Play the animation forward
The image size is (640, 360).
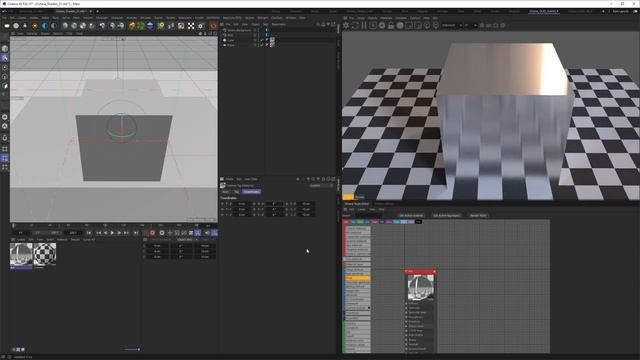(112, 233)
